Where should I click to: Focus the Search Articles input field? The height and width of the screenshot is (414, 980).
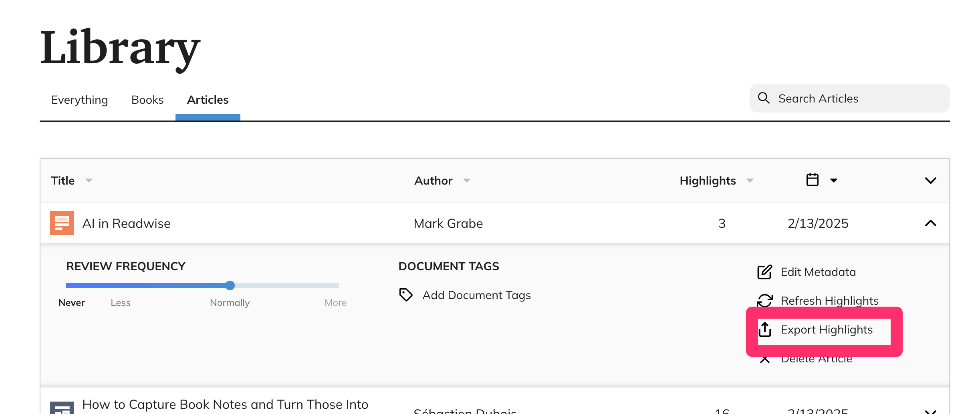click(x=849, y=98)
